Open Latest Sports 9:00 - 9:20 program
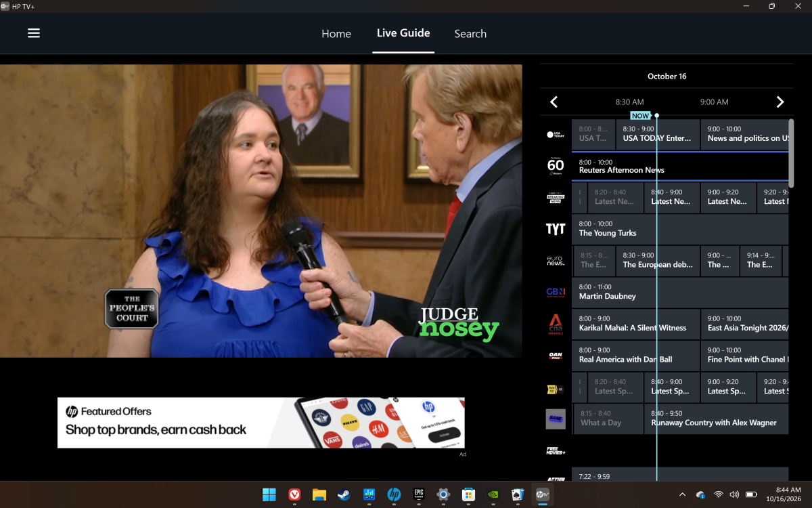This screenshot has width=812, height=508. coord(728,387)
